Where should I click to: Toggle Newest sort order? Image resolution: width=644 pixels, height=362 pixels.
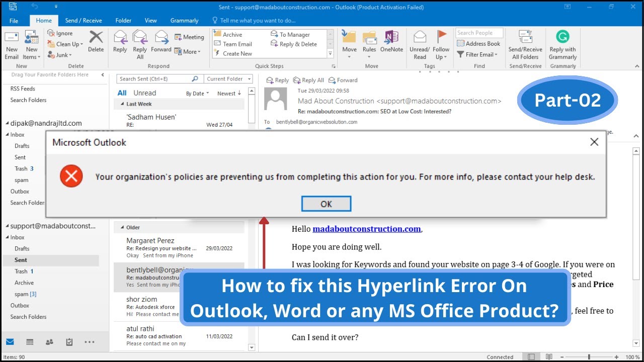pyautogui.click(x=229, y=94)
